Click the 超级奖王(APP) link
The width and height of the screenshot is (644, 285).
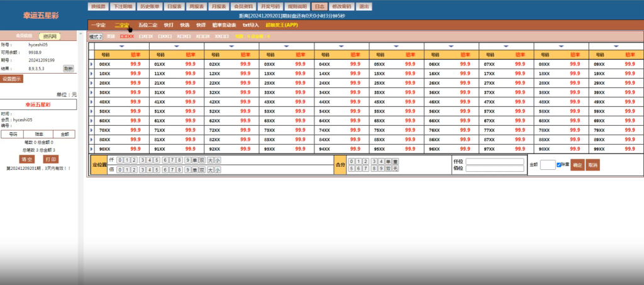(281, 25)
